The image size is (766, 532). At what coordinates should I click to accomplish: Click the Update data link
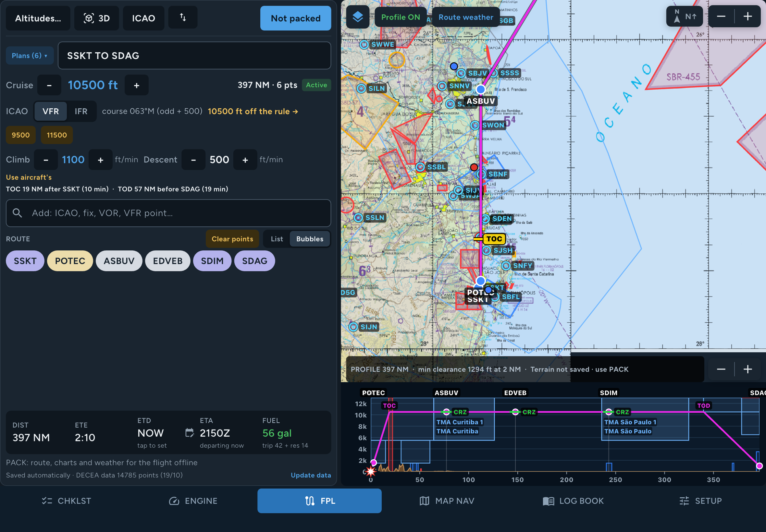[x=311, y=475]
